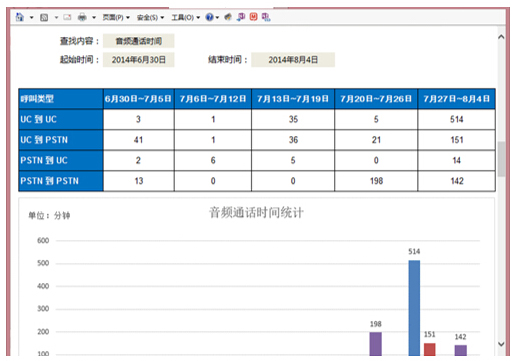Viewport: 512px width, 363px height.
Task: Click the OneNote send icon with arrow
Action: 241,17
